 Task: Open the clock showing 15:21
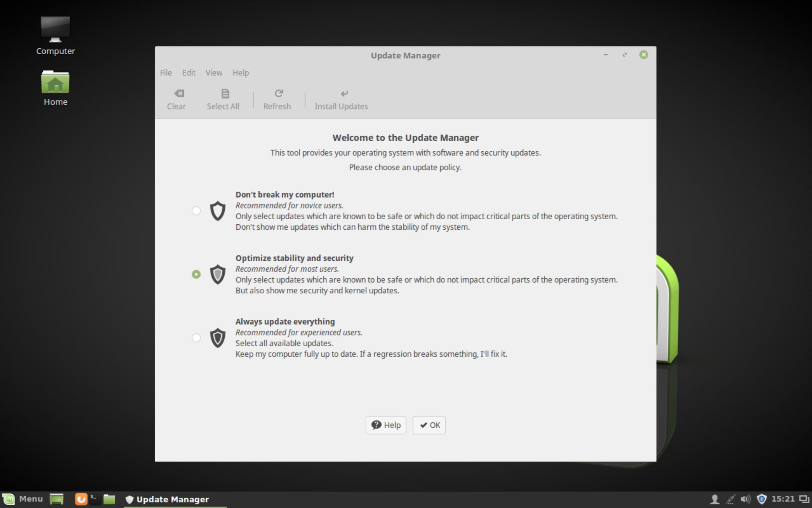[783, 499]
